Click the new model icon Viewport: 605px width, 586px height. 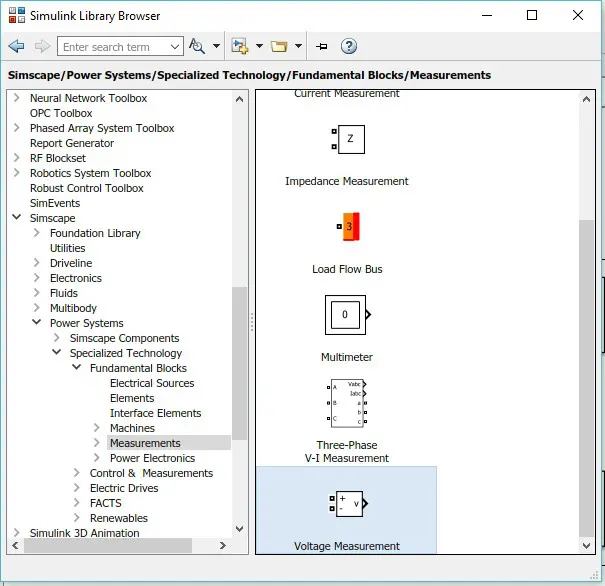tap(239, 46)
